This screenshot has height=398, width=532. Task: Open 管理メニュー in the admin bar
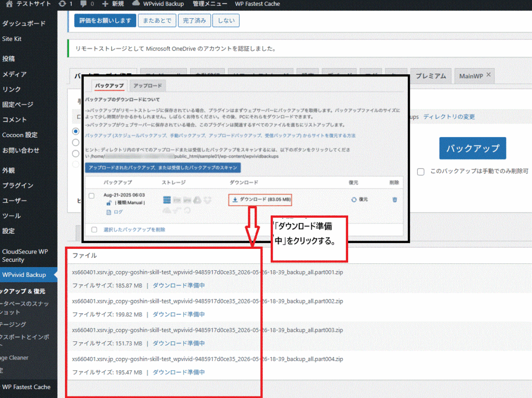coord(210,4)
